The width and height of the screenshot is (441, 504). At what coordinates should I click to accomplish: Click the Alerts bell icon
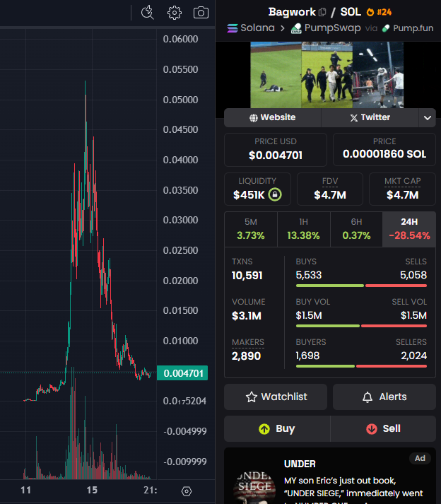367,397
